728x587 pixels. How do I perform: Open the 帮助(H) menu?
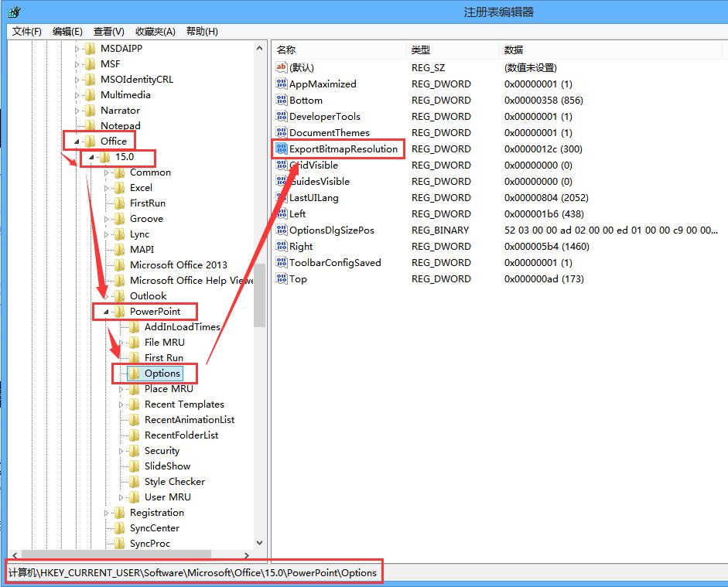point(202,32)
